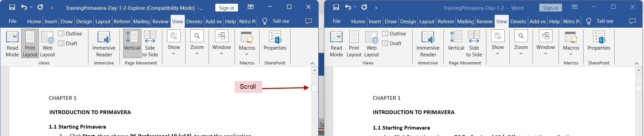
Task: Click Sign in on the left Word window
Action: pos(226,8)
